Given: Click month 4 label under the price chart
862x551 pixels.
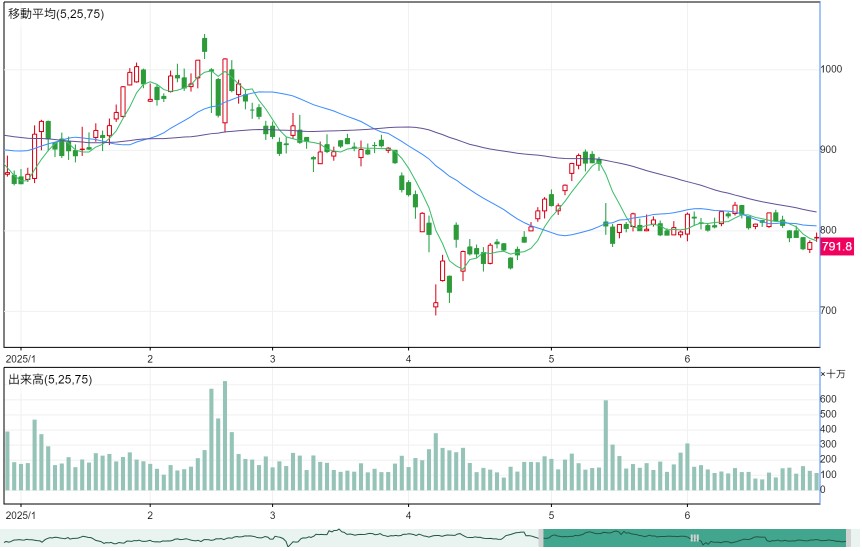Looking at the screenshot, I should point(408,359).
